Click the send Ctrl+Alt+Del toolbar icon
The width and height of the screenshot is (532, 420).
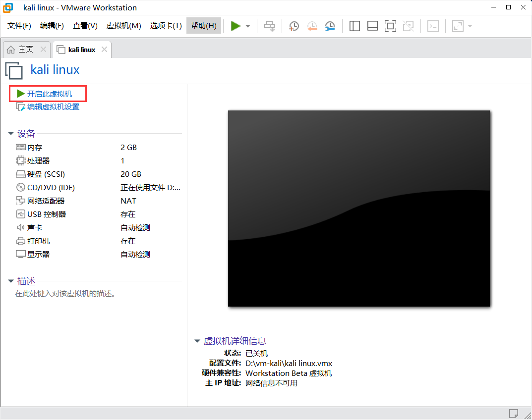[270, 26]
